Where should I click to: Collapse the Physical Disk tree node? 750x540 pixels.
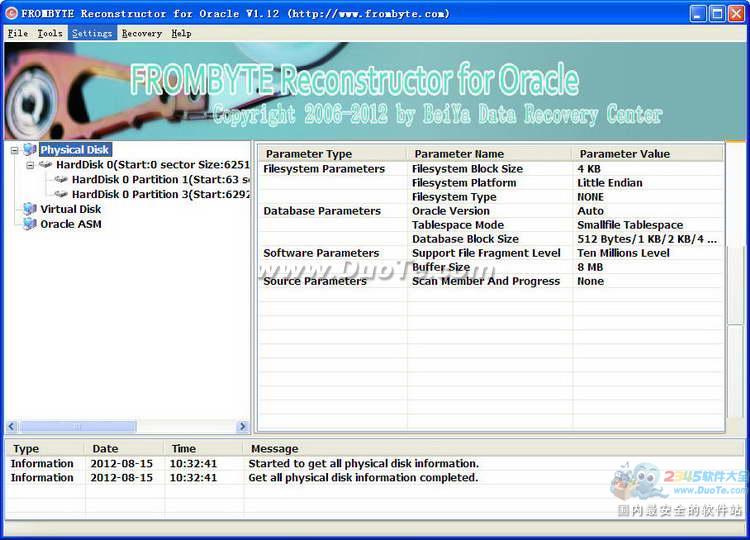click(x=14, y=150)
